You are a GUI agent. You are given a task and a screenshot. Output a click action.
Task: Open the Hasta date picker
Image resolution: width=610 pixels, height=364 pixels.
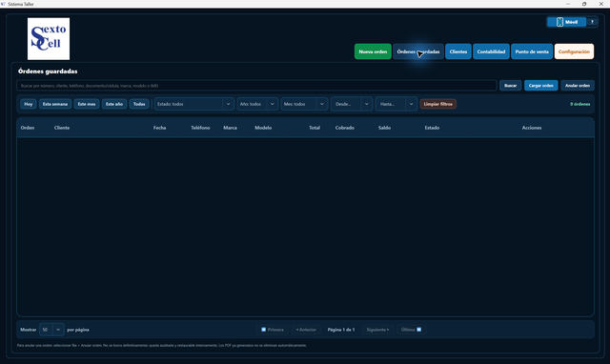[396, 104]
